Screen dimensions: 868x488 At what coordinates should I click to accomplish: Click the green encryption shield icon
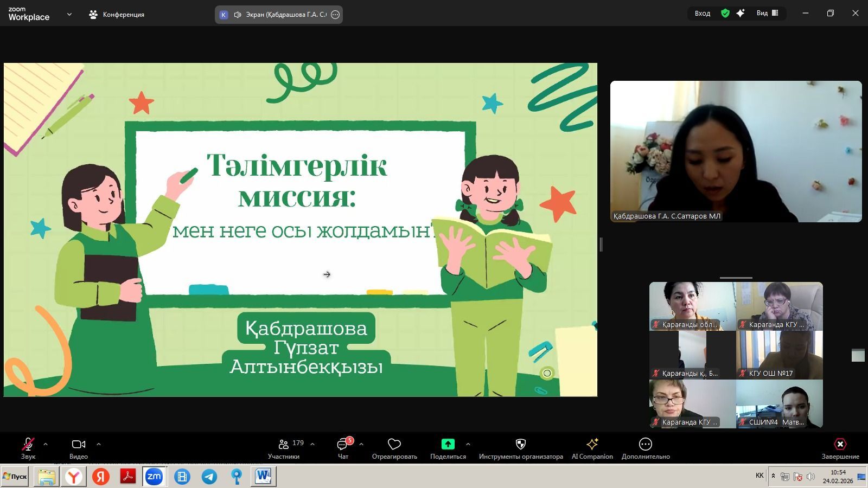pos(725,14)
